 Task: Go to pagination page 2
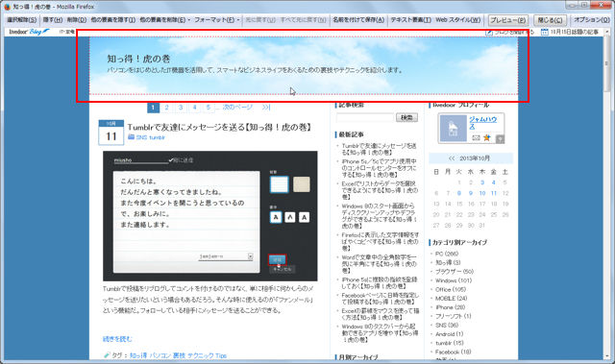point(166,107)
